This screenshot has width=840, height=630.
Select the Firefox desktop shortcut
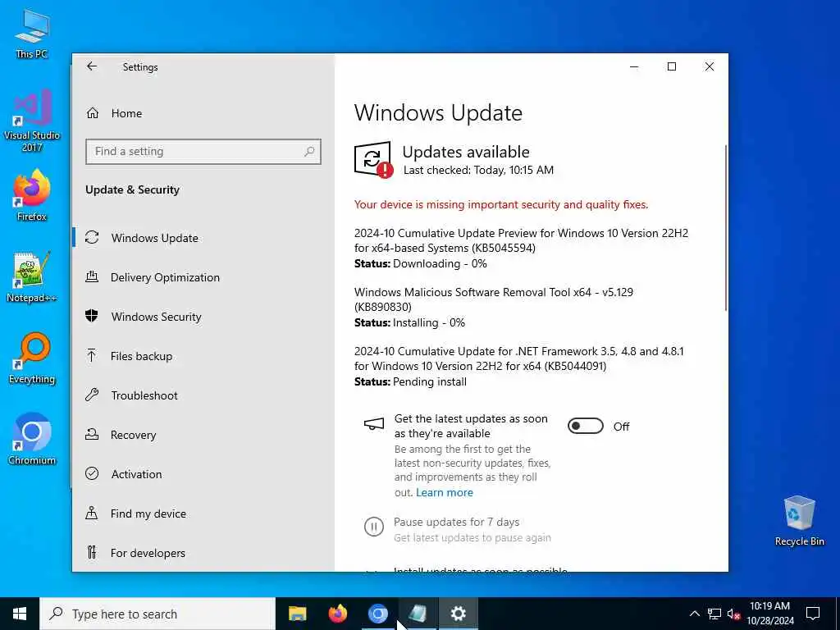(32, 195)
